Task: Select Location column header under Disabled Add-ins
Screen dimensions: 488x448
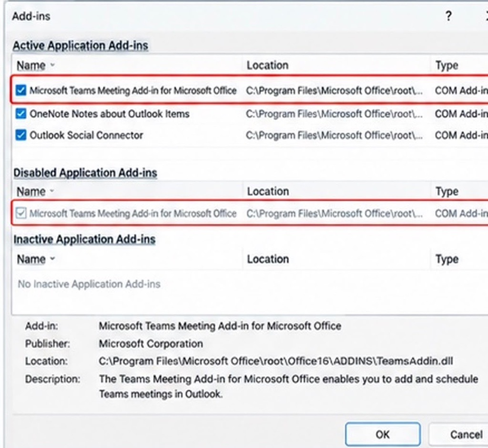Action: [268, 191]
